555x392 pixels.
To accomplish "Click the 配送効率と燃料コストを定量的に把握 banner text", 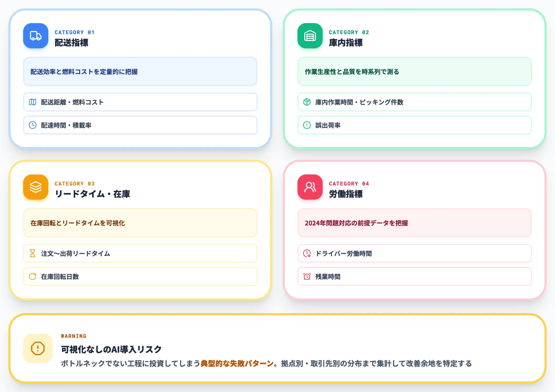I will click(x=84, y=72).
